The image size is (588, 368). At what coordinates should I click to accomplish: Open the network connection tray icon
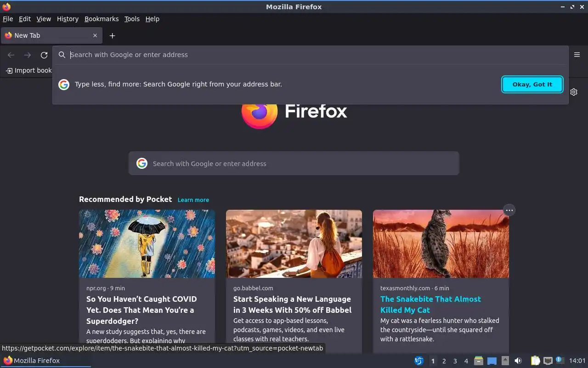(x=548, y=361)
